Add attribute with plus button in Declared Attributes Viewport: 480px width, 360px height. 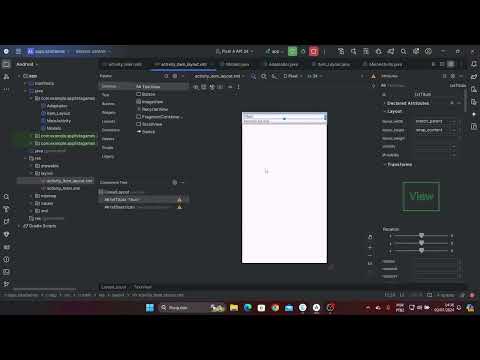pos(452,103)
